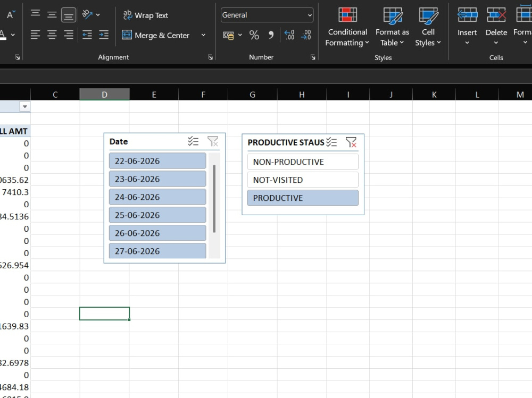532x398 pixels.
Task: Toggle 27-06-2026 in the Date slicer
Action: [x=157, y=250]
